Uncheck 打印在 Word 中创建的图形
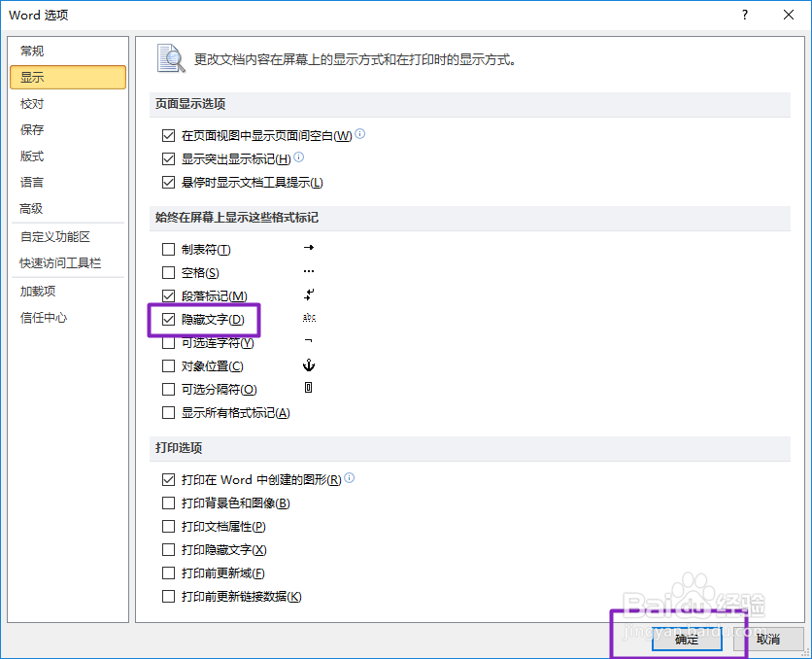Image resolution: width=812 pixels, height=659 pixels. tap(168, 480)
